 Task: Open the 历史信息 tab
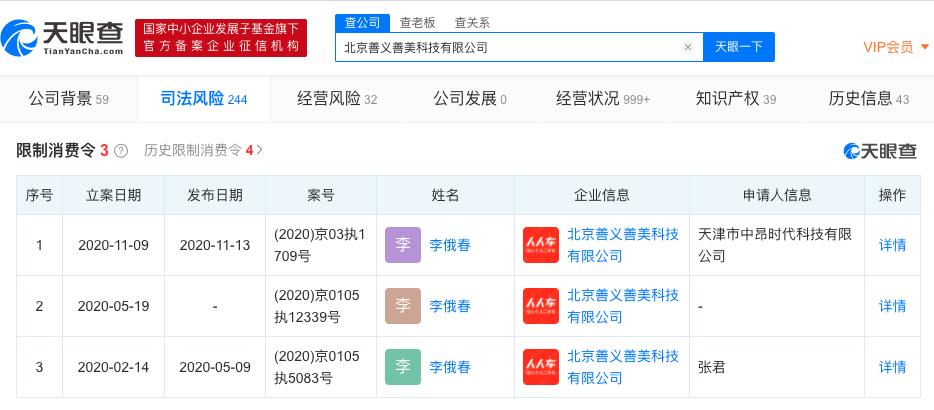coord(868,99)
